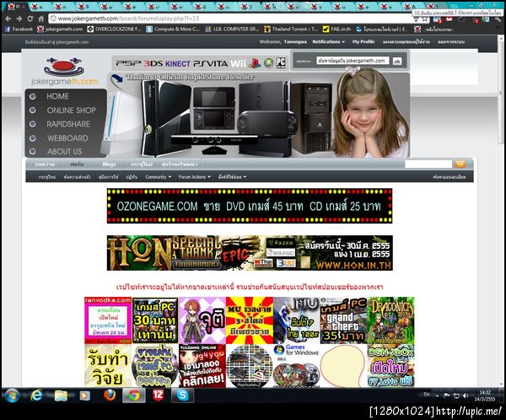506x420 pixels.
Task: Click the bullet icon beside HOME
Action: 32,96
